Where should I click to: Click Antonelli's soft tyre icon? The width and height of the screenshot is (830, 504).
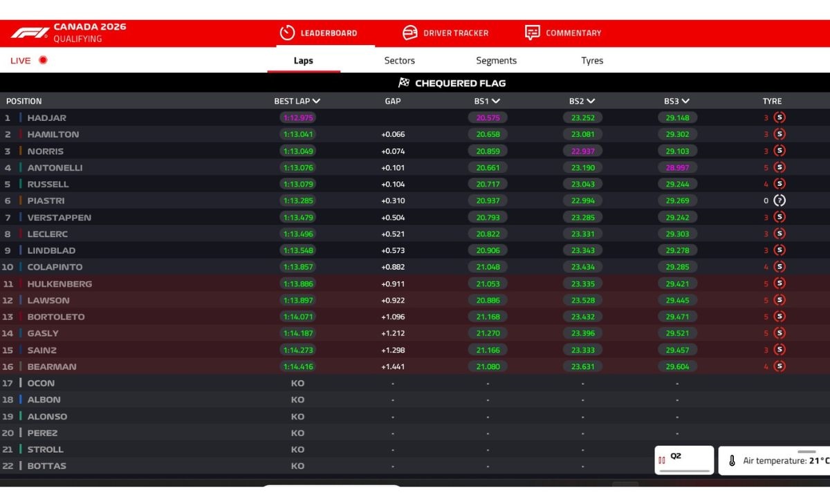tap(780, 167)
